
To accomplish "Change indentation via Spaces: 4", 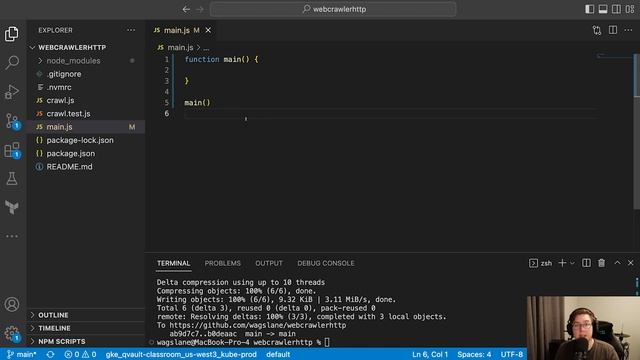I will 474,354.
